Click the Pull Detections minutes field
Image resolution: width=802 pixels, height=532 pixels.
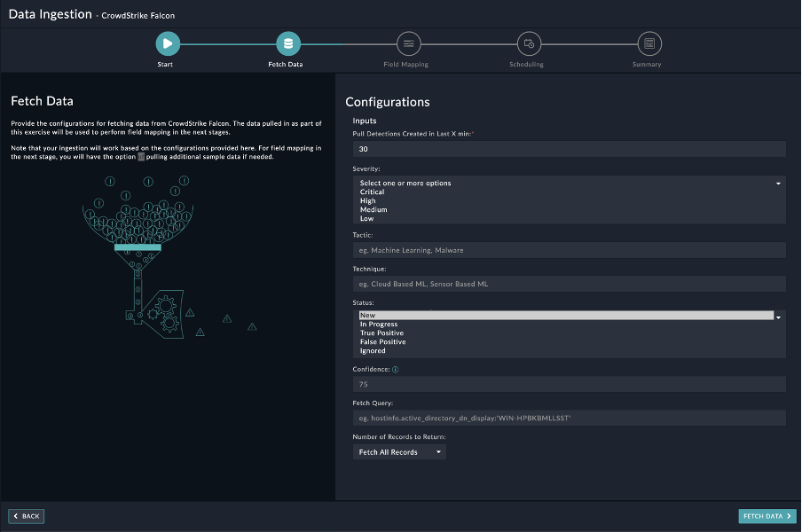click(x=569, y=149)
